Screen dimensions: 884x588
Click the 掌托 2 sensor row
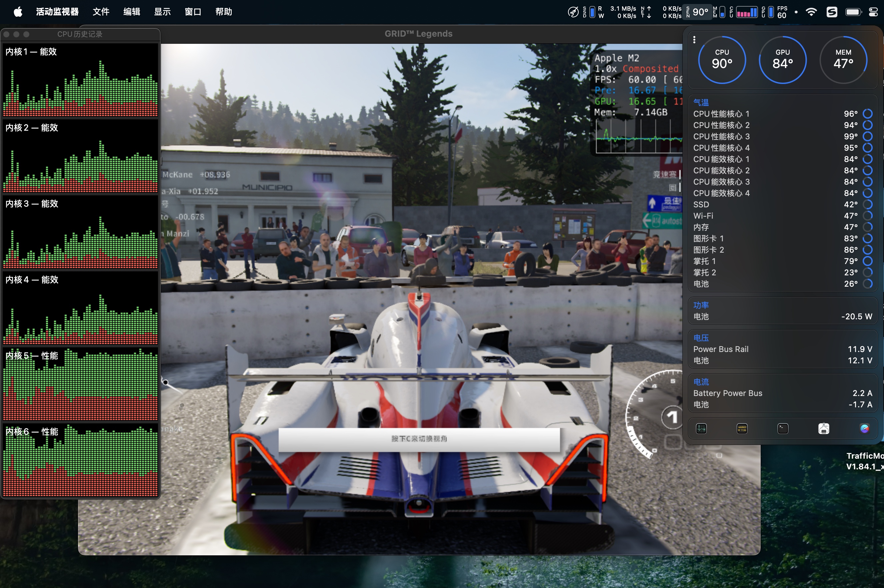pos(782,272)
